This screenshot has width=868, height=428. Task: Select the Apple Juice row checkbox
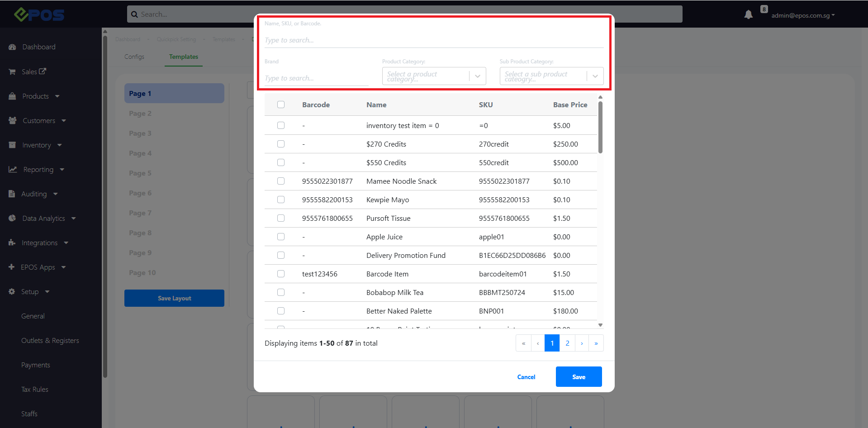click(x=281, y=237)
